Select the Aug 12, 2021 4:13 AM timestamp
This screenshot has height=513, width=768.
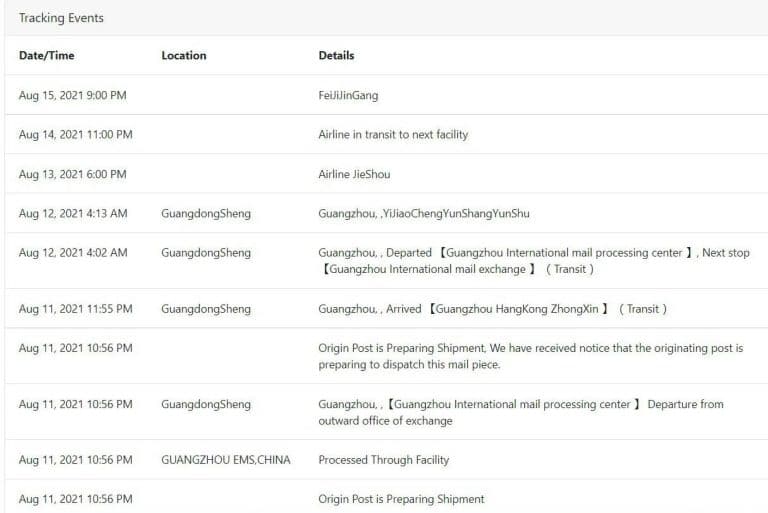(x=73, y=214)
